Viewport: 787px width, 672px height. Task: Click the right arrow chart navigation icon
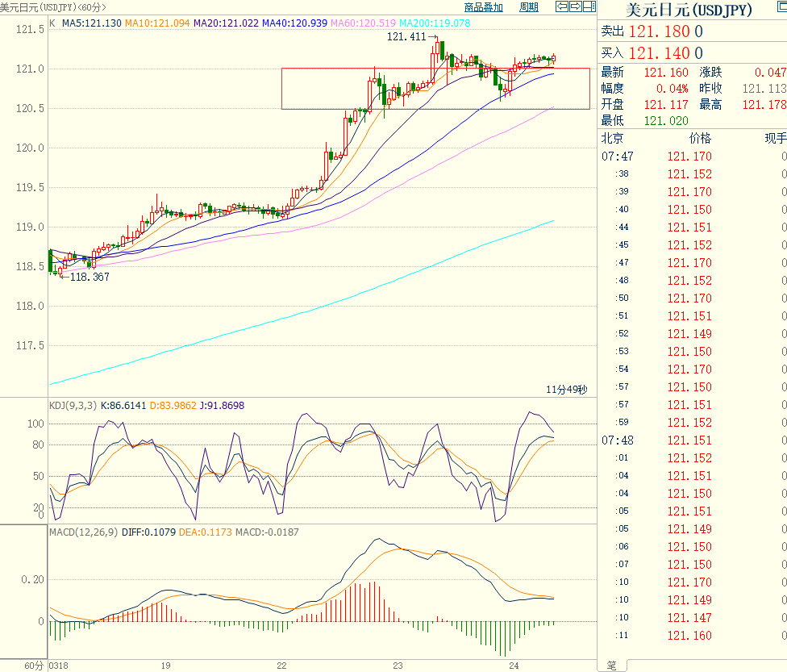(x=576, y=6)
